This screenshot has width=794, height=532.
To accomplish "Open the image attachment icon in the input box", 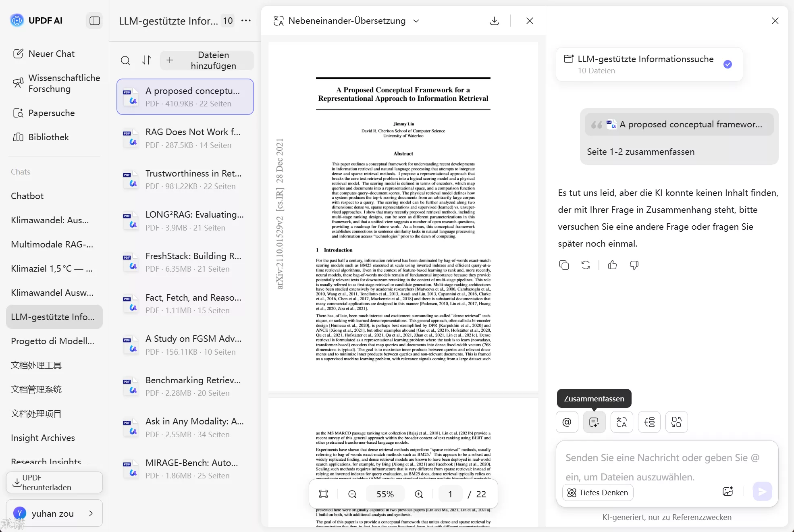I will [x=728, y=491].
